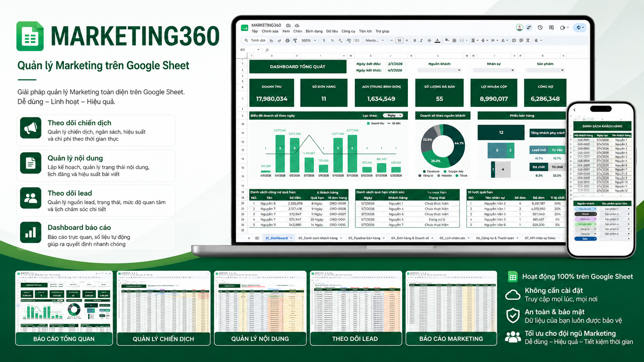Image resolution: width=644 pixels, height=362 pixels.
Task: Click the BÁO CÁO TỔNG QUAN label
Action: click(64, 339)
